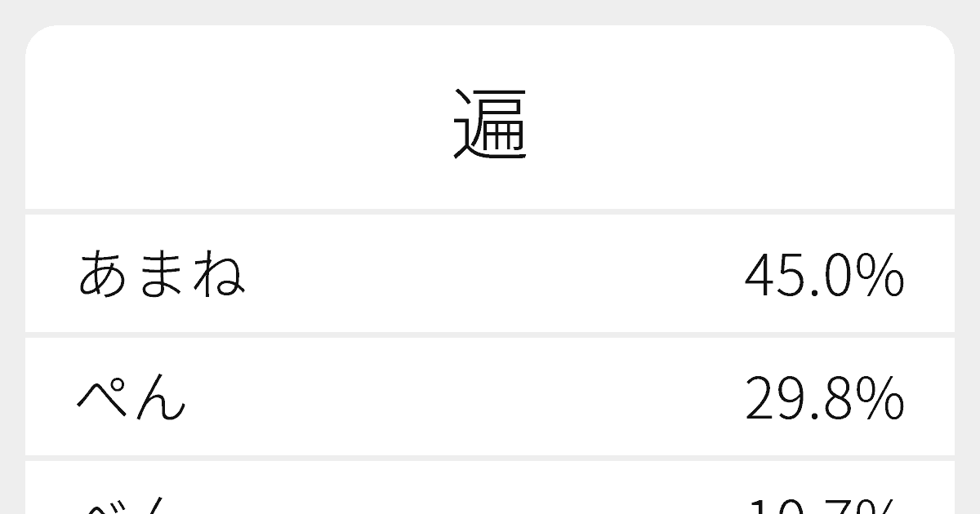The height and width of the screenshot is (514, 980).
Task: Click empty middle of the あまね row
Action: coord(490,274)
